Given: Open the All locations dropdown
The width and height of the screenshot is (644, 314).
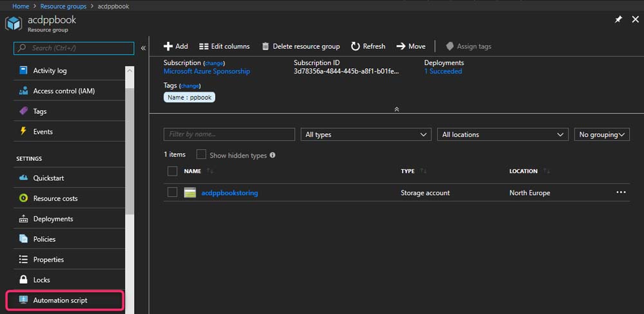Looking at the screenshot, I should pyautogui.click(x=502, y=134).
